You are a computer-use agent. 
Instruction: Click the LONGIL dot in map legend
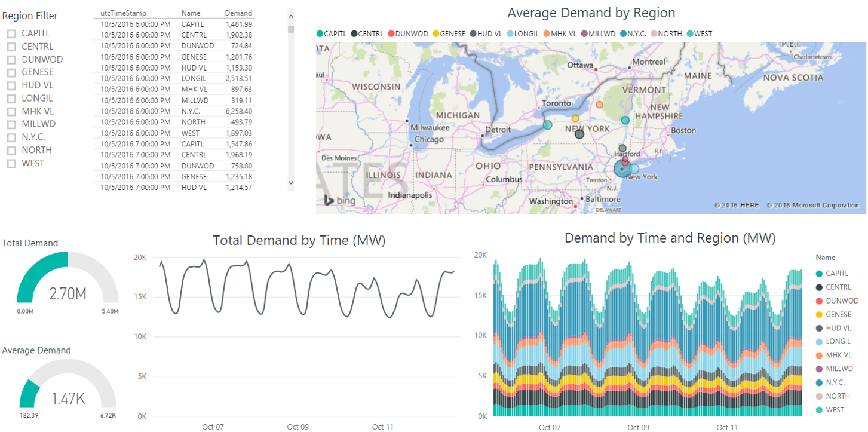click(510, 34)
